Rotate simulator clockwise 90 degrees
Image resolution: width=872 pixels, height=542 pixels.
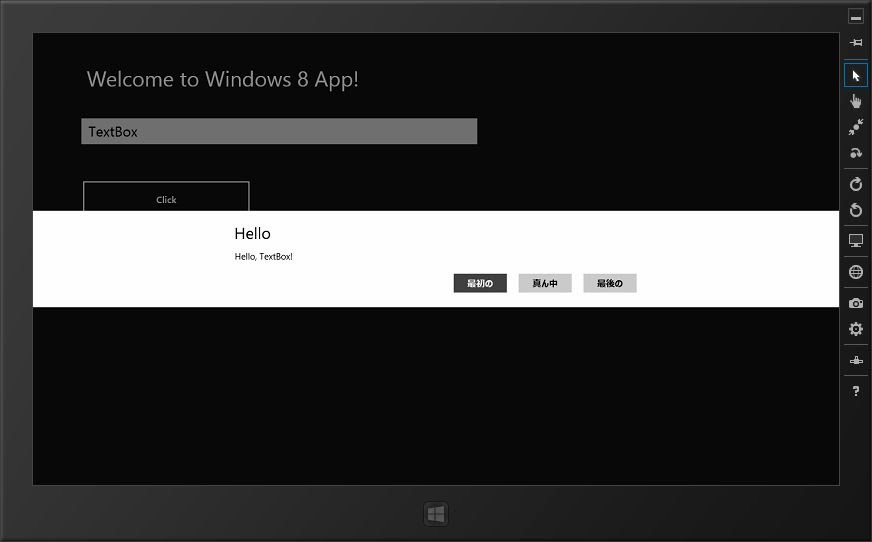pos(856,184)
